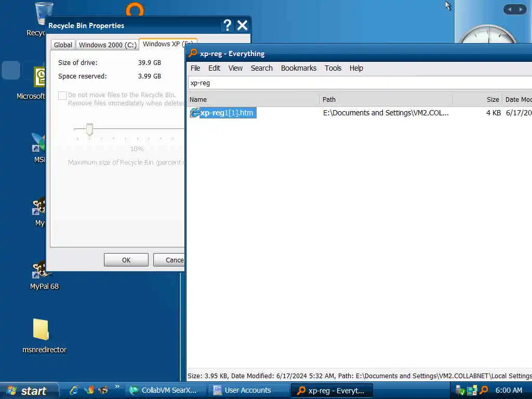Open the Search menu in Everything
532x399 pixels.
[262, 68]
